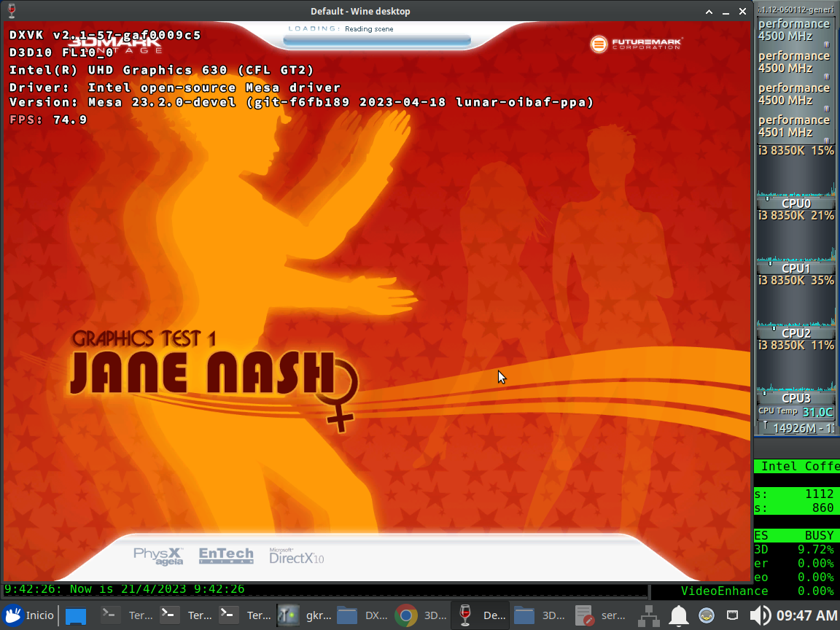Open the DX... folder window from taskbar

pyautogui.click(x=362, y=615)
